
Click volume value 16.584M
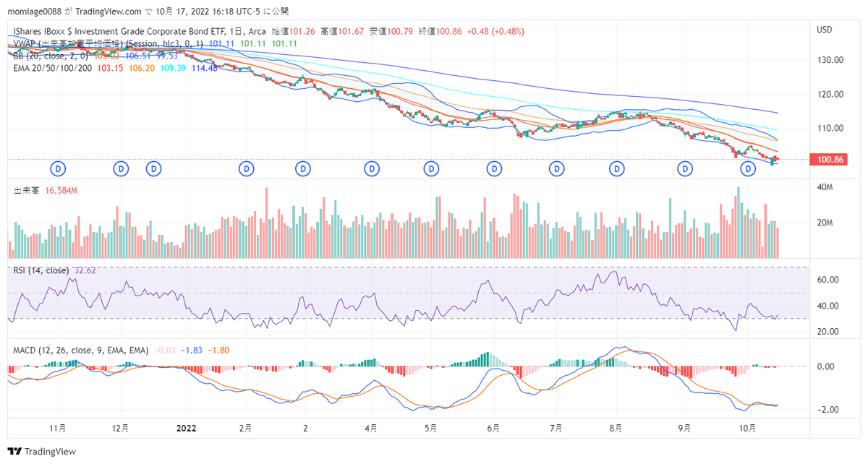(61, 190)
